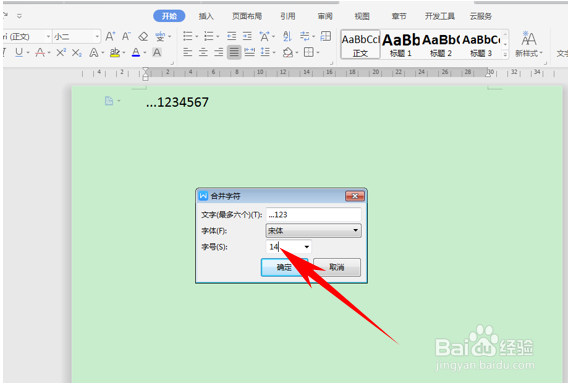Switch to the 开始 tab
Image resolution: width=568 pixels, height=385 pixels.
169,16
